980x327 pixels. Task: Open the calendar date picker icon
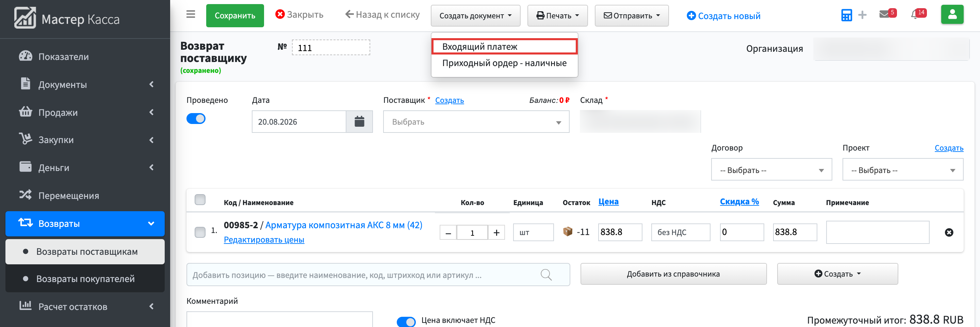[359, 122]
